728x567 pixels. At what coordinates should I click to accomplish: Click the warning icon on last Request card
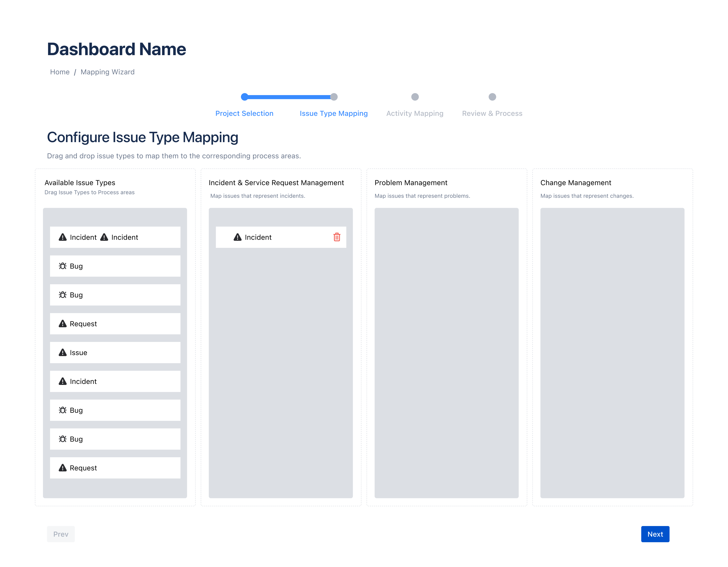(x=63, y=468)
